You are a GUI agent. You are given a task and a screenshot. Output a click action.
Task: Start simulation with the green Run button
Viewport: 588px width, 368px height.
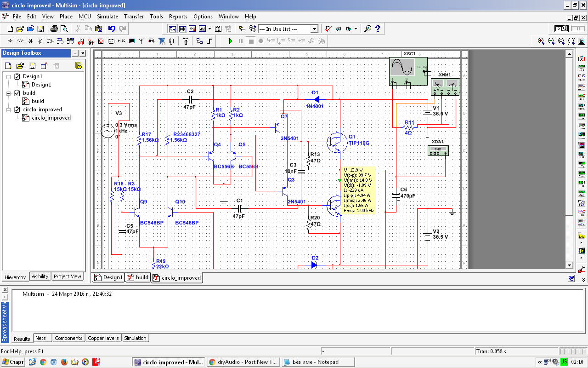pyautogui.click(x=231, y=41)
